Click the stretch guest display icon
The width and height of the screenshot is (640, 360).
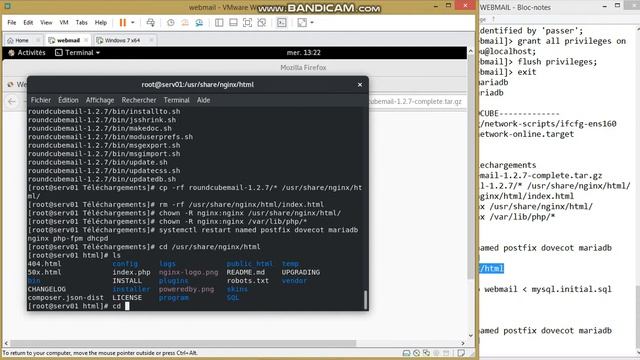coord(302,22)
